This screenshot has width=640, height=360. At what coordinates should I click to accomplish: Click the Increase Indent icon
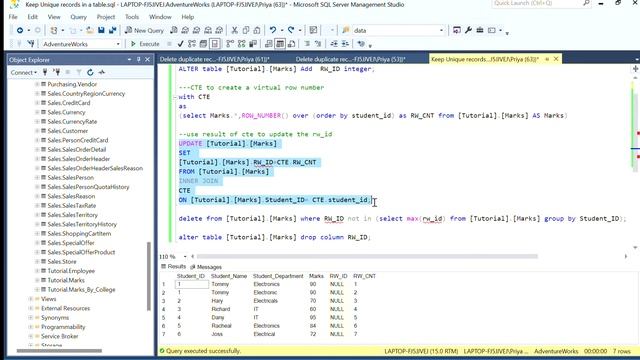[x=345, y=44]
